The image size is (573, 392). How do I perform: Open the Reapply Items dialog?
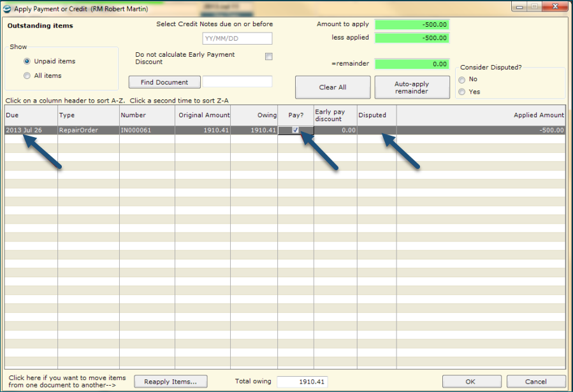tap(171, 381)
